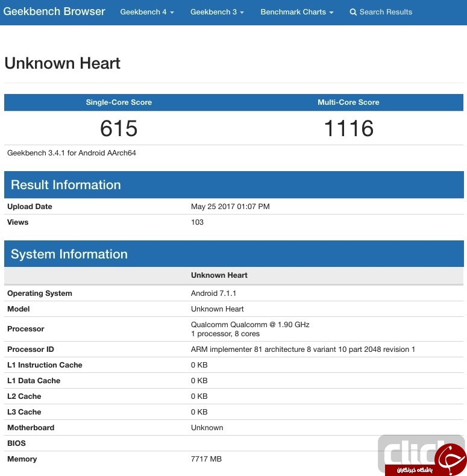Click the Geekbench 3.4.1 for Android AArch64 text
Image resolution: width=467 pixels, height=476 pixels.
click(71, 153)
